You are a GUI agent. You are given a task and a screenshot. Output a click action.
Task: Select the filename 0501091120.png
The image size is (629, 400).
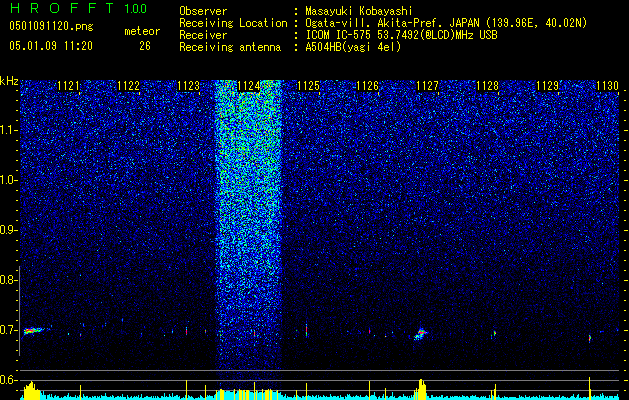pyautogui.click(x=51, y=26)
